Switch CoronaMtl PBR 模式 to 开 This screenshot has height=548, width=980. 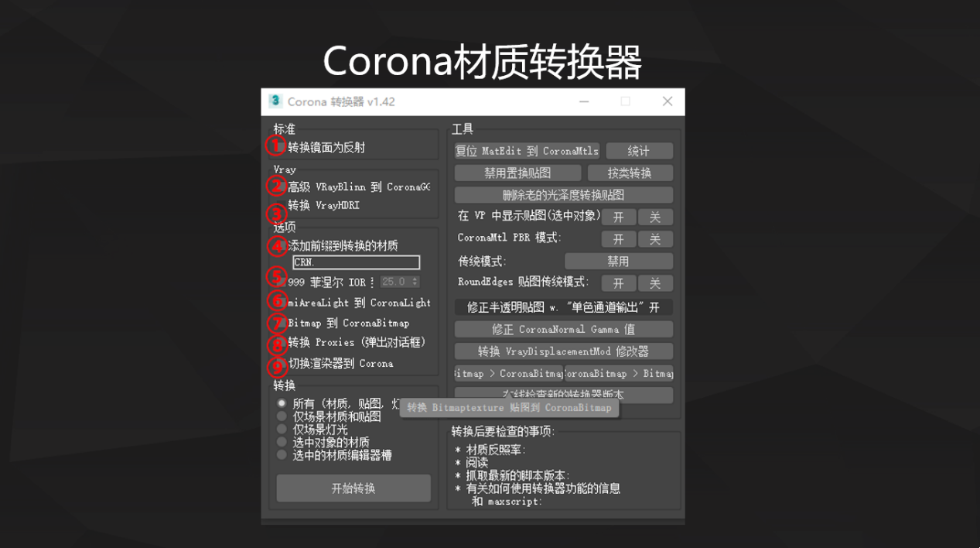pos(618,239)
